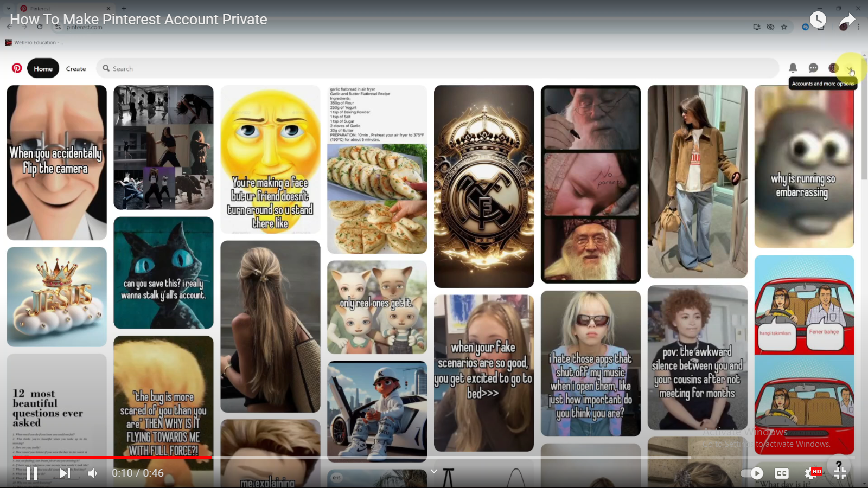
Task: Pause the YouTube video
Action: pos(32,473)
